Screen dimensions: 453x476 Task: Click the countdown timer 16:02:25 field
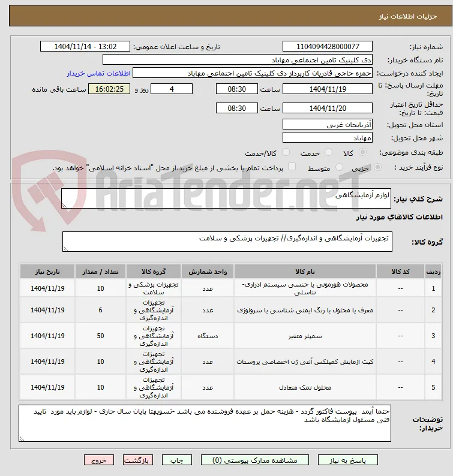(109, 89)
